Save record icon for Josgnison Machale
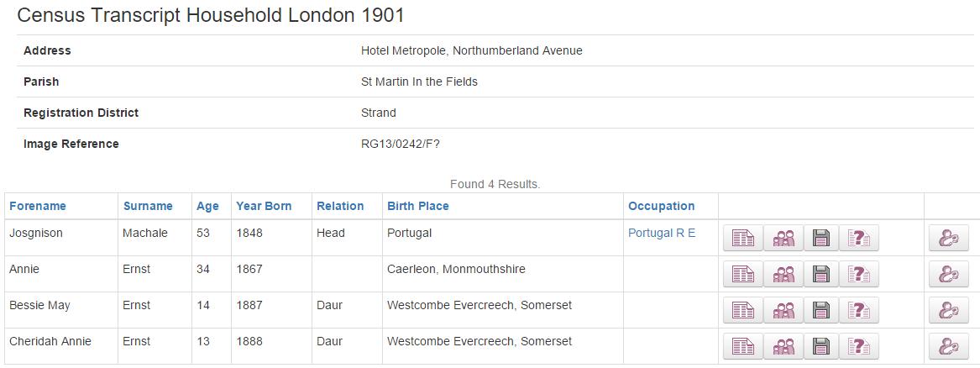 821,238
